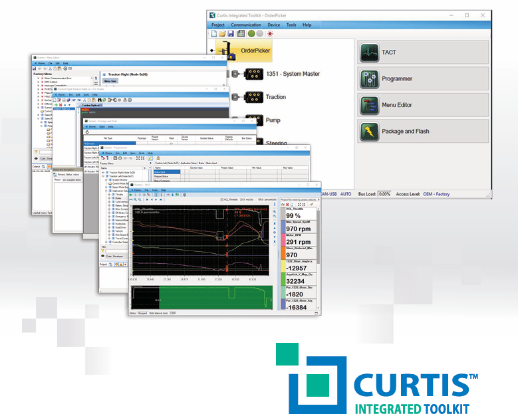Launch the Programmer tool

(x=424, y=79)
